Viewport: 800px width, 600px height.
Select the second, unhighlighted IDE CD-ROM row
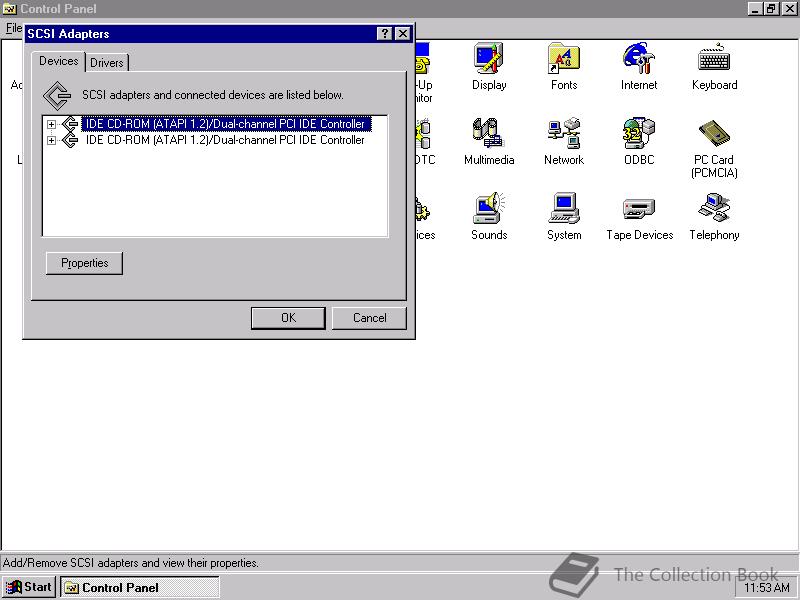coord(225,140)
